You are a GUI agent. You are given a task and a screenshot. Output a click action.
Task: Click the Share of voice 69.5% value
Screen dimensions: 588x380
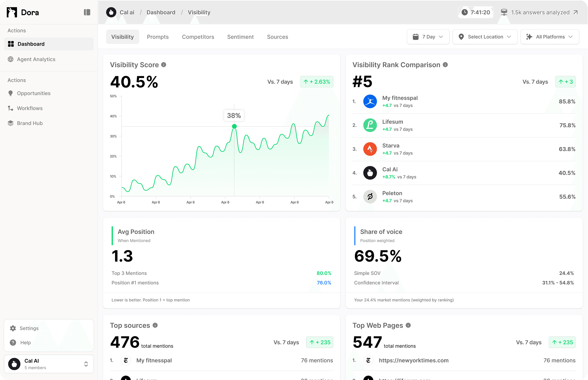pos(378,256)
